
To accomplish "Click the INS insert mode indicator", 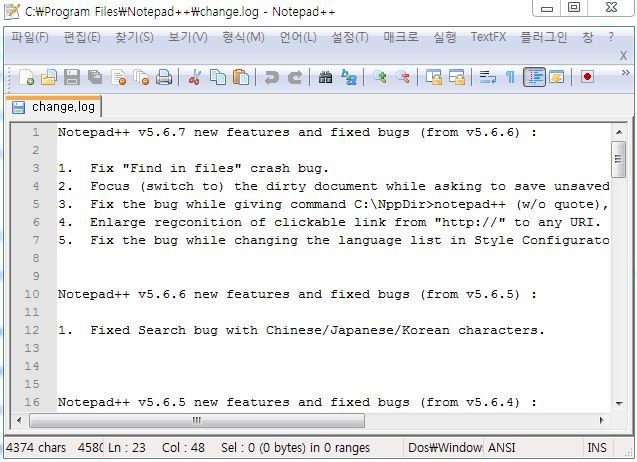I will tap(596, 448).
